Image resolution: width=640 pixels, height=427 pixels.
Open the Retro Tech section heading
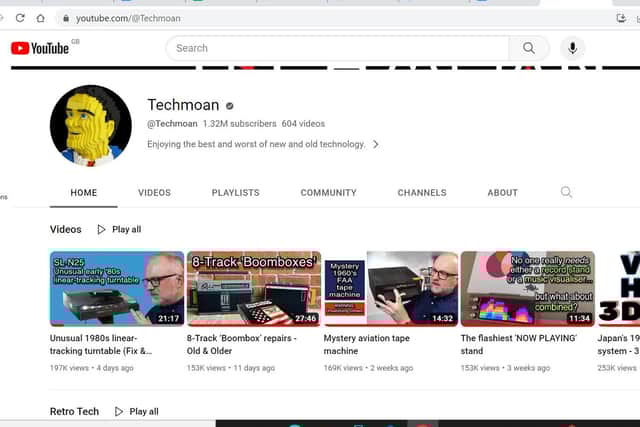[74, 411]
